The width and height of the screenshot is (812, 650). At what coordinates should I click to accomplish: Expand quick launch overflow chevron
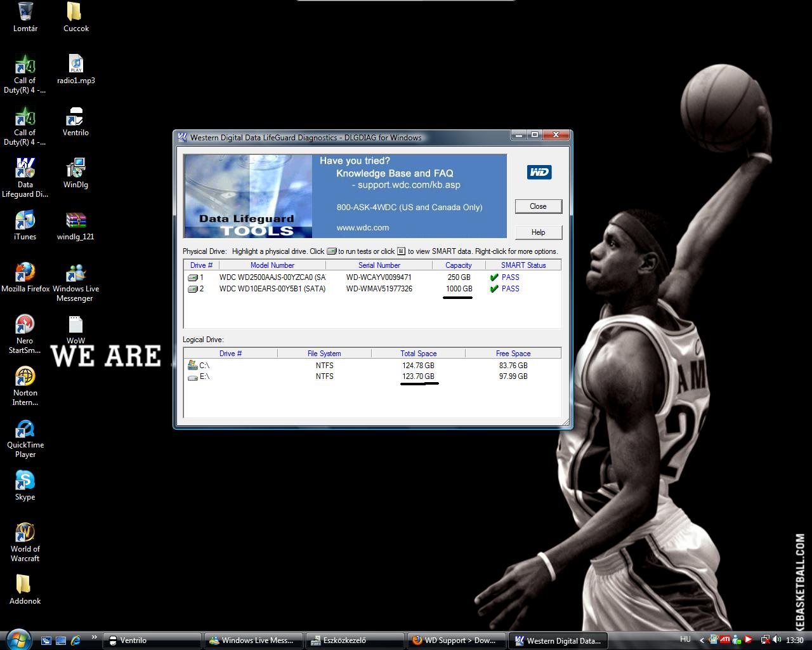[x=94, y=637]
